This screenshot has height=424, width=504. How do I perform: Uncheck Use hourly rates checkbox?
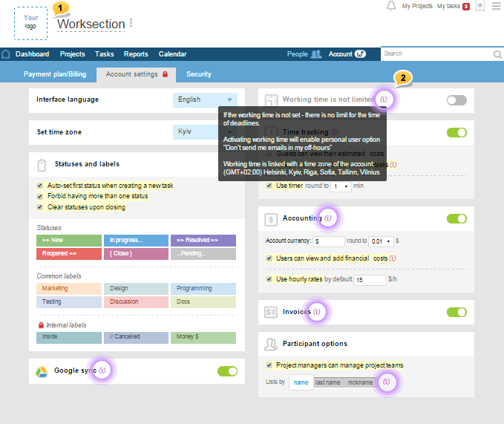(269, 279)
